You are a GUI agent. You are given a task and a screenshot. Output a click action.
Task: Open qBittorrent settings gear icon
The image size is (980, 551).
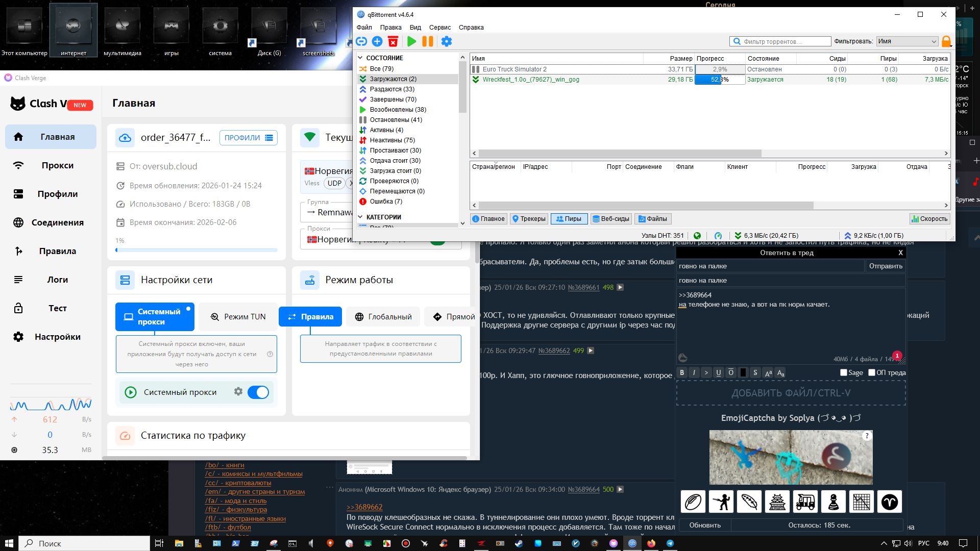(x=447, y=42)
